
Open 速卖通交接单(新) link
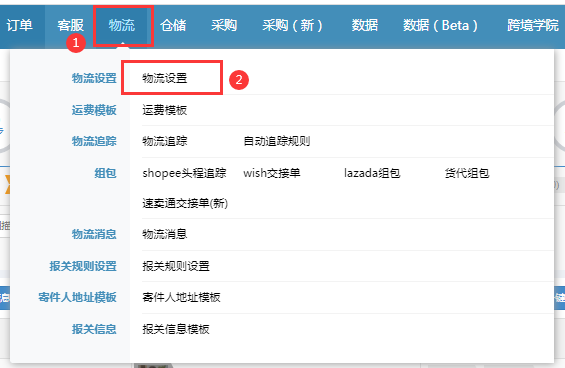point(185,203)
